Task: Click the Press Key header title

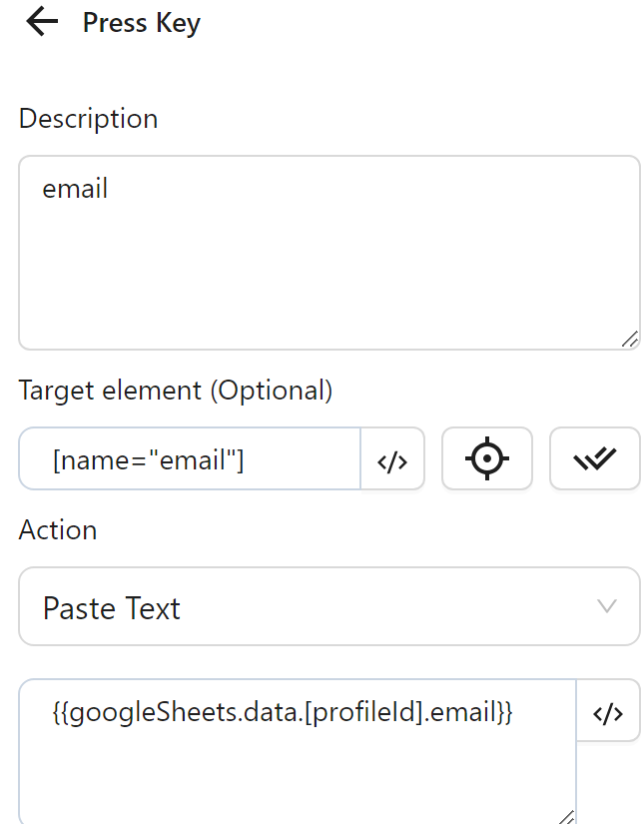Action: (x=141, y=22)
